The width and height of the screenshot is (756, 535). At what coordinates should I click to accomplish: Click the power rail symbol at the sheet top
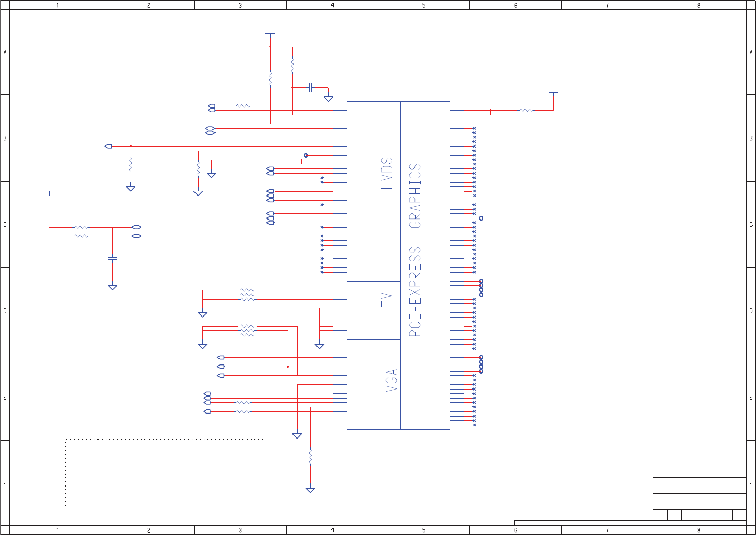[270, 35]
